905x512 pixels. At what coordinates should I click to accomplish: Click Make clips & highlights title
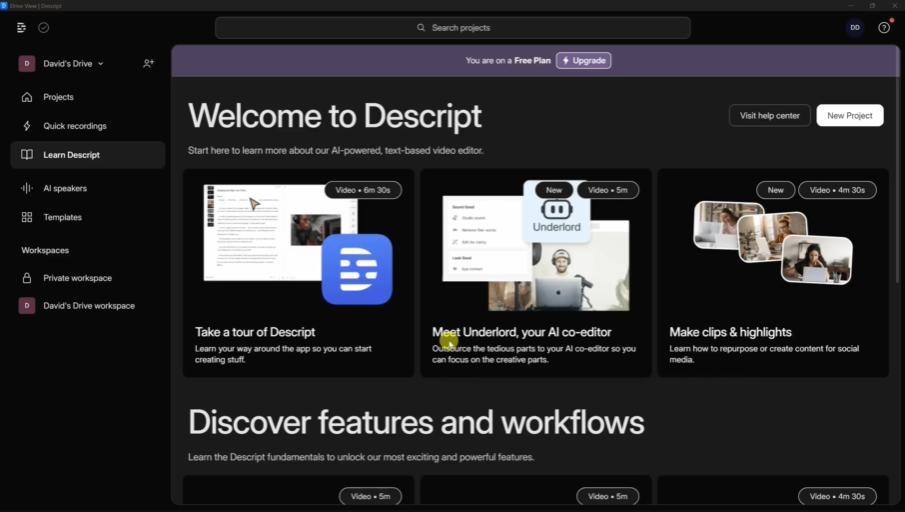pyautogui.click(x=730, y=332)
